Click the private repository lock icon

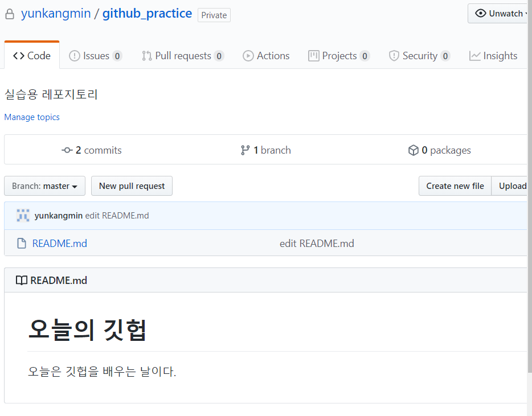[10, 14]
